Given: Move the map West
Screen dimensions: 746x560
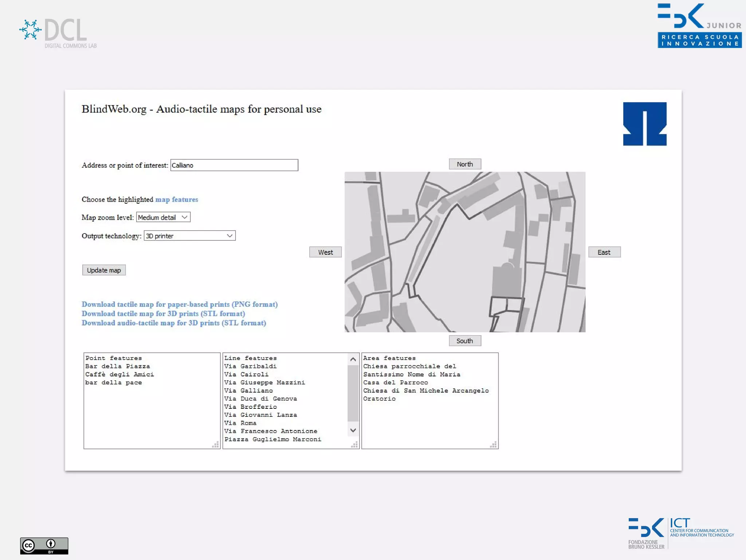Looking at the screenshot, I should (x=325, y=252).
